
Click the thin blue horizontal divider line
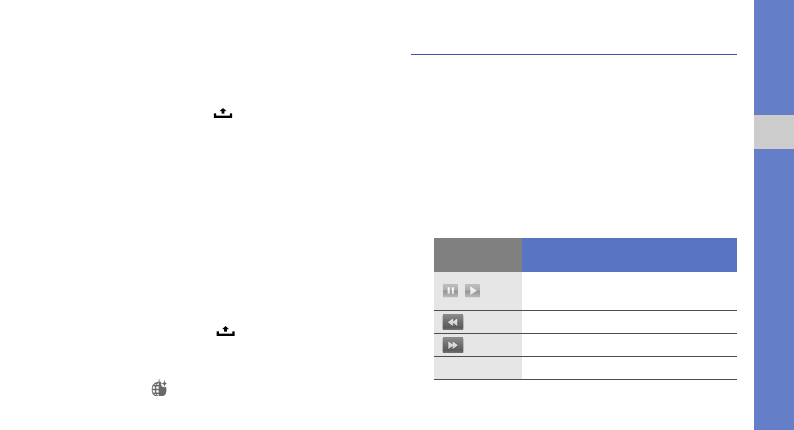[x=574, y=54]
